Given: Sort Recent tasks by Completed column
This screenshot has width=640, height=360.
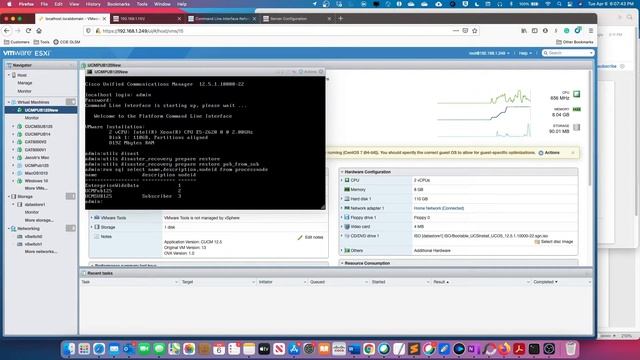Looking at the screenshot, I should [545, 282].
